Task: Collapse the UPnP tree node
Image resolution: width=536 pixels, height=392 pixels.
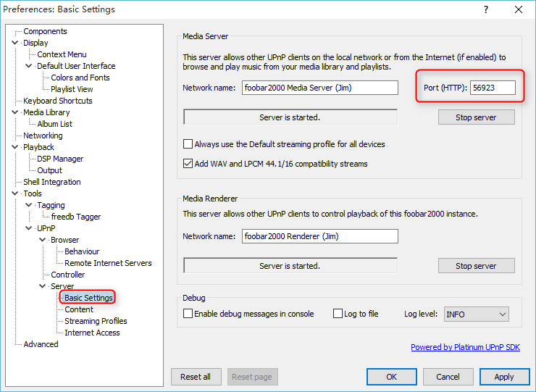Action: tap(29, 228)
